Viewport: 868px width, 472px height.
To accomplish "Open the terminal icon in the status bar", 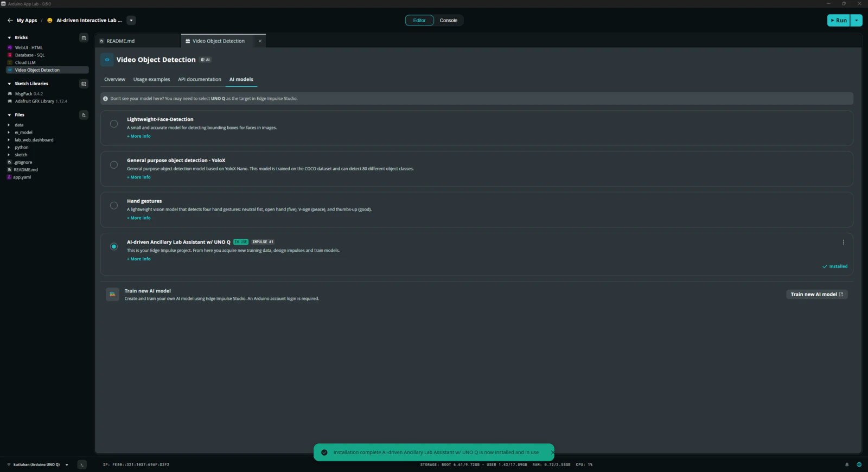I will (x=82, y=464).
